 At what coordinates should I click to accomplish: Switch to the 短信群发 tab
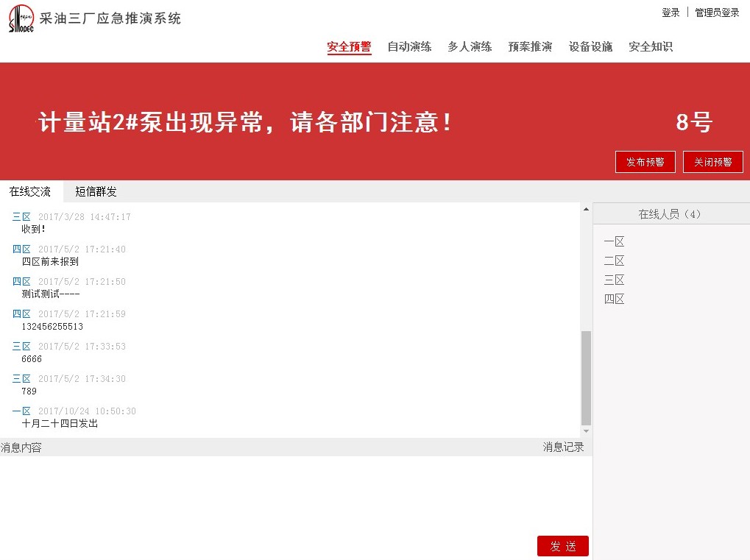click(96, 192)
